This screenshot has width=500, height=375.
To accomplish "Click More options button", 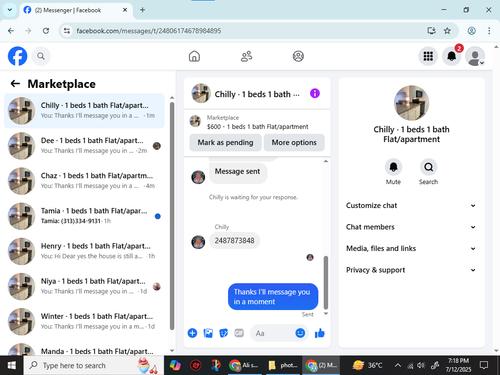I will [x=294, y=143].
